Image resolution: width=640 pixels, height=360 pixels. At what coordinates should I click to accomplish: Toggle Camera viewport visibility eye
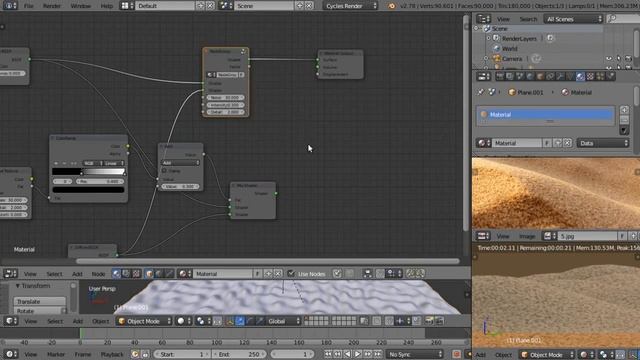(609, 58)
